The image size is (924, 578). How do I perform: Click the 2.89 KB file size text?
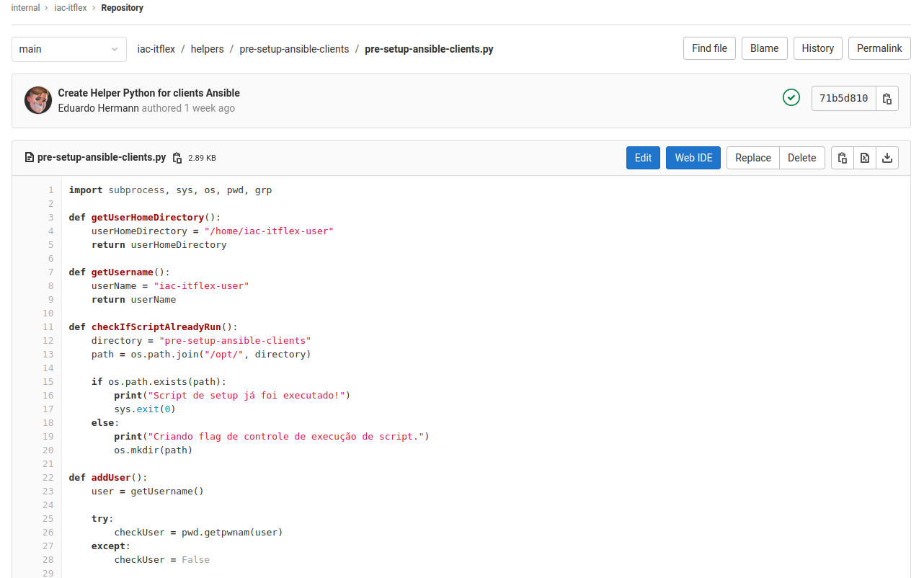coord(202,158)
